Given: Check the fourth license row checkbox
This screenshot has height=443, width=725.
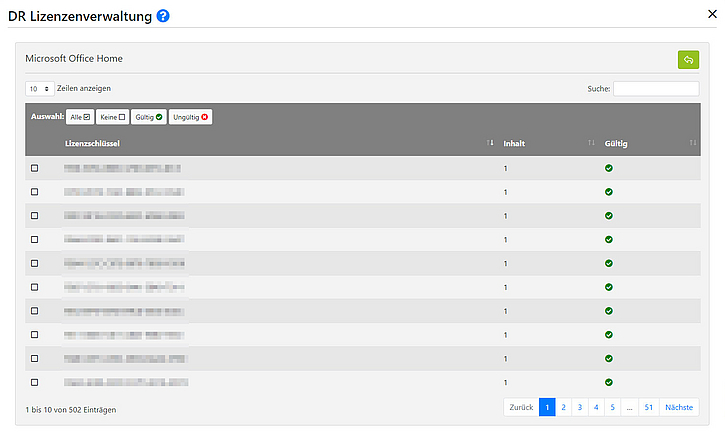Looking at the screenshot, I should coord(35,240).
